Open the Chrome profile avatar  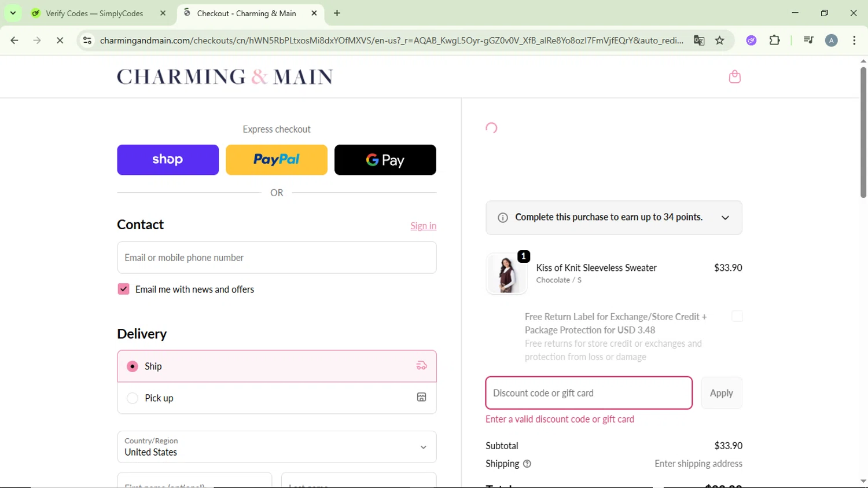832,41
